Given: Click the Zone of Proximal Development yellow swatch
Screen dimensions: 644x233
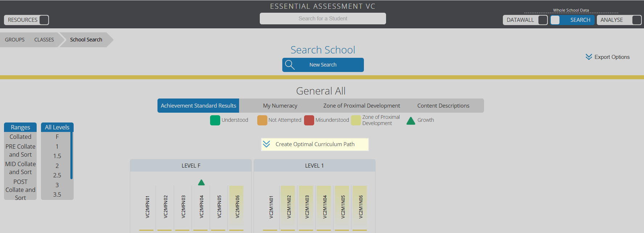Looking at the screenshot, I should tap(356, 120).
